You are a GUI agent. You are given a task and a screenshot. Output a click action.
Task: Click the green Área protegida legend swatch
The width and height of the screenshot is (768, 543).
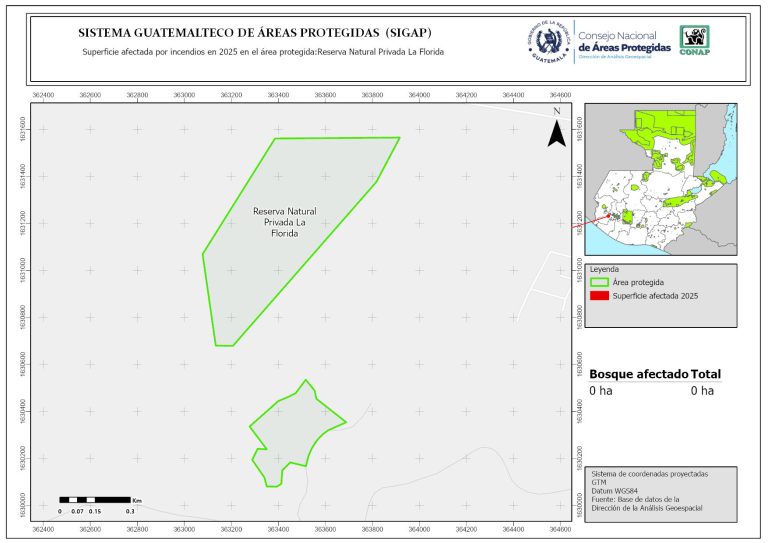600,283
